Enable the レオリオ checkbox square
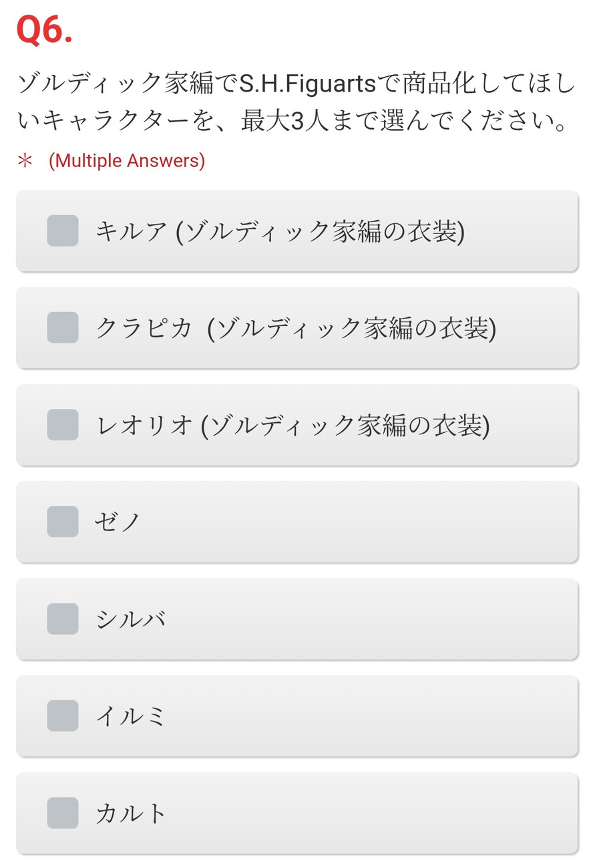This screenshot has width=601, height=868. [63, 425]
